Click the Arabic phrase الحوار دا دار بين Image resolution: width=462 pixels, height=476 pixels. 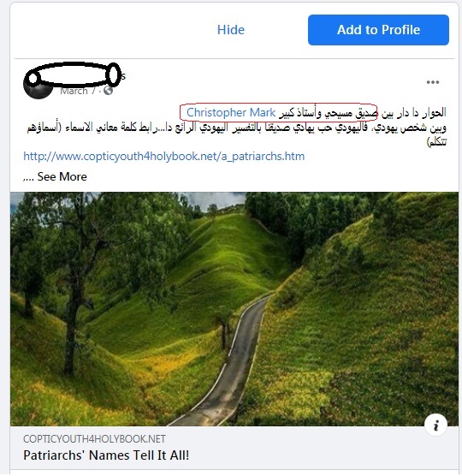point(413,113)
